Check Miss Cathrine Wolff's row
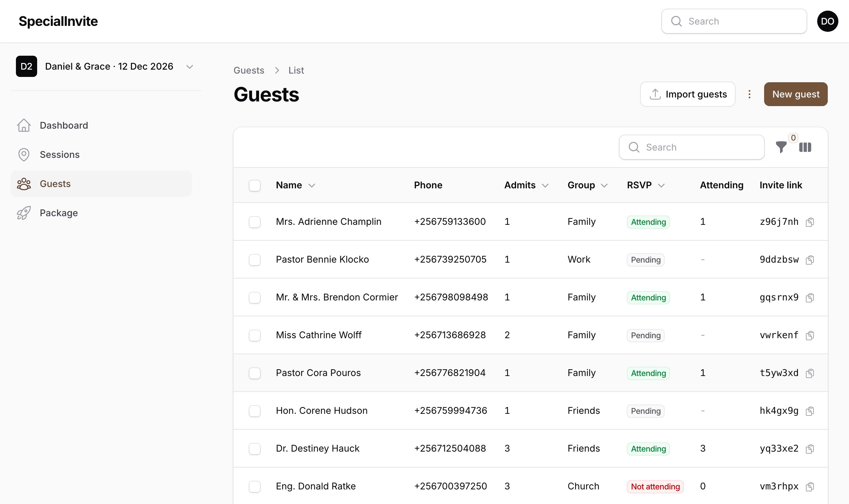Viewport: 849px width, 504px height. [x=255, y=336]
